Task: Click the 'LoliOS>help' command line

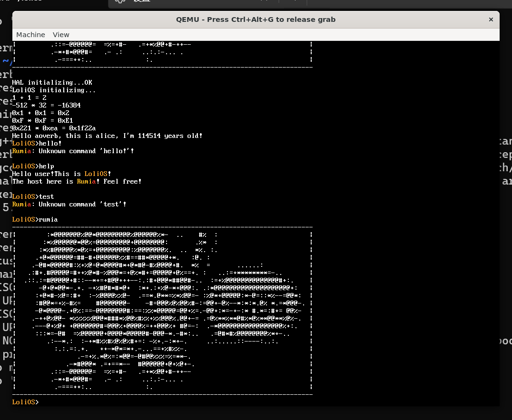Action: click(x=33, y=166)
